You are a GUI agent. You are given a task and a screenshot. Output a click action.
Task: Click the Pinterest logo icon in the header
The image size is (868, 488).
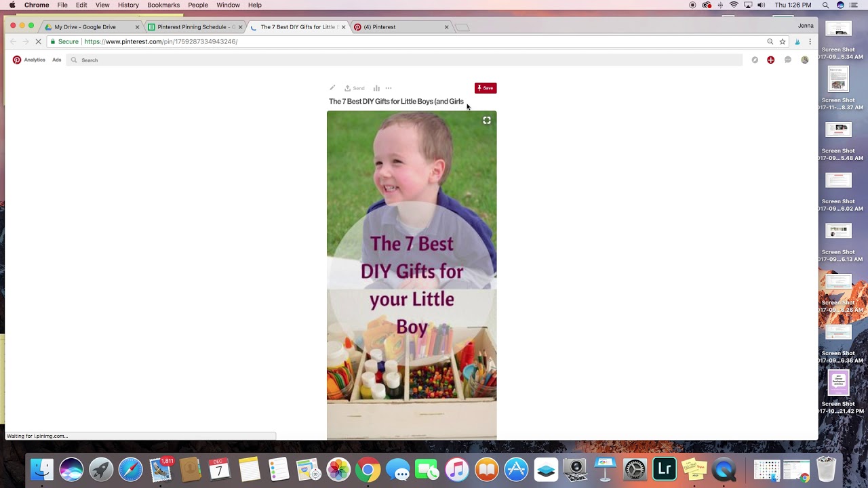pyautogui.click(x=17, y=60)
